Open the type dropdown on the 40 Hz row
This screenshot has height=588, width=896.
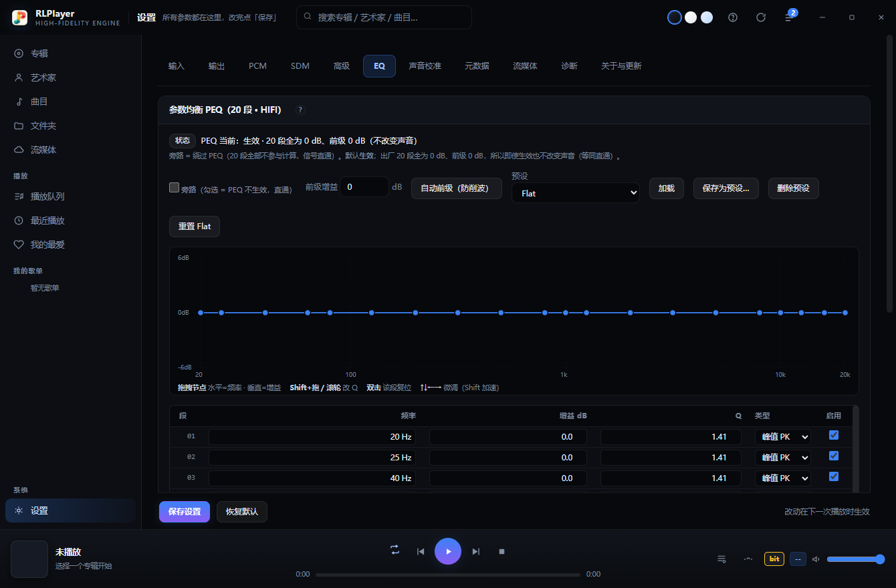point(783,478)
